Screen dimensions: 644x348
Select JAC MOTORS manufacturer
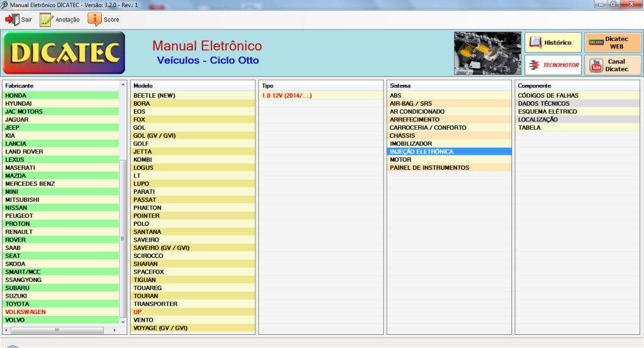[61, 111]
